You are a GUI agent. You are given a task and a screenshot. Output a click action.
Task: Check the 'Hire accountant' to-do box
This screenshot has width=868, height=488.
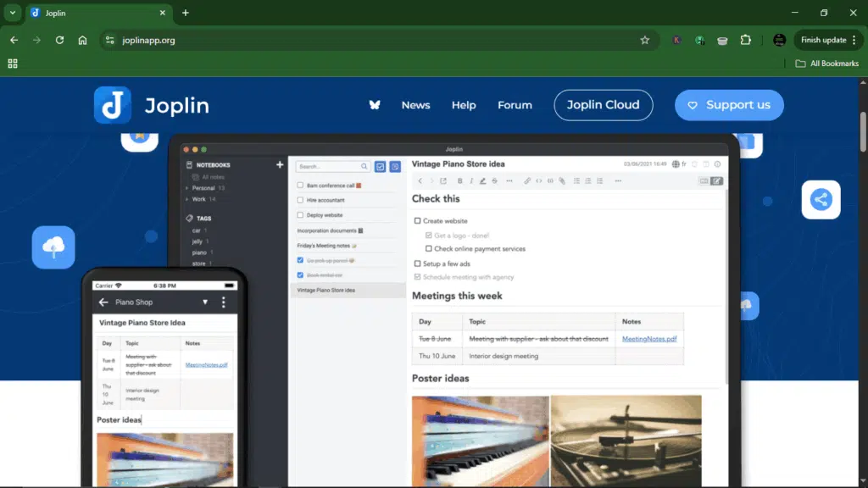pos(300,200)
